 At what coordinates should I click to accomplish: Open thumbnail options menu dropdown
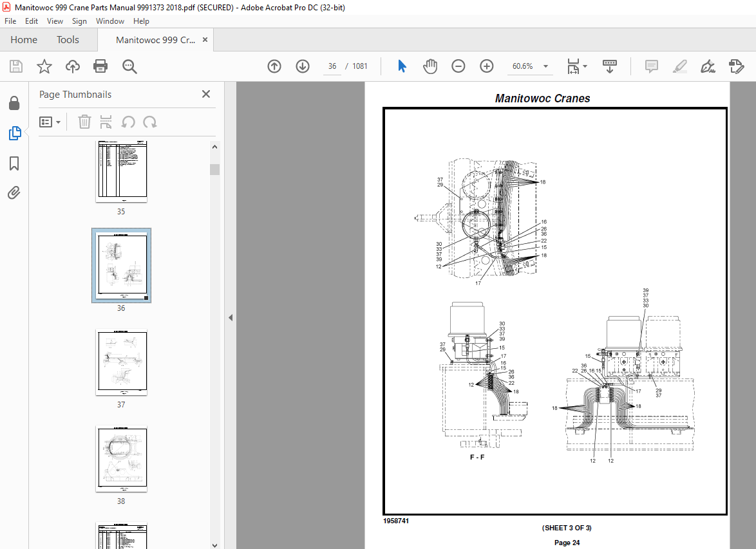point(50,122)
